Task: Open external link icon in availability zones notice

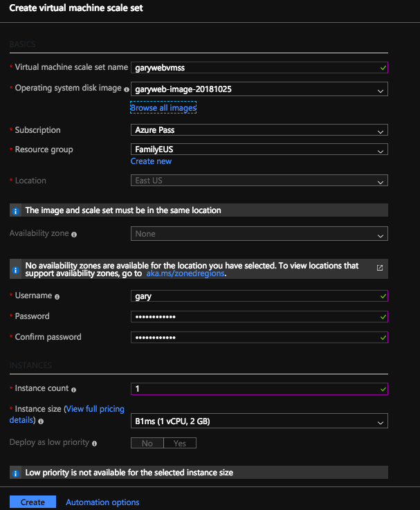Action: [379, 267]
